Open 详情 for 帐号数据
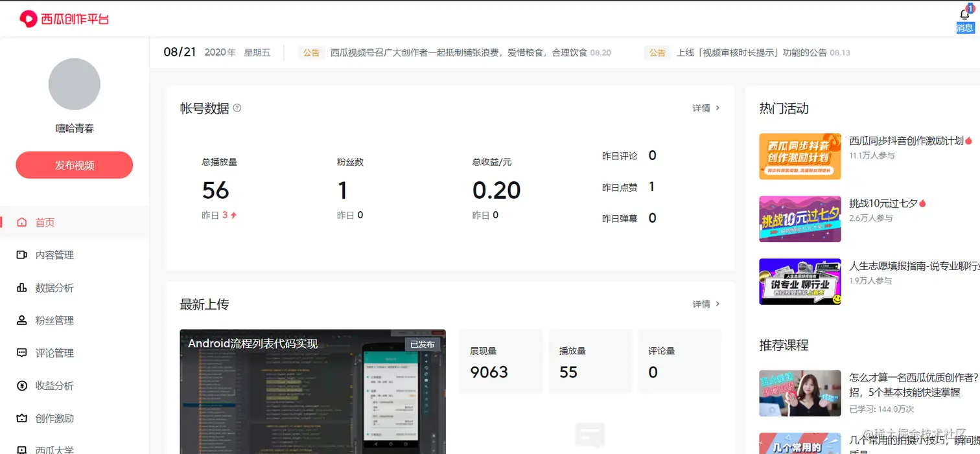The height and width of the screenshot is (454, 980). click(706, 108)
